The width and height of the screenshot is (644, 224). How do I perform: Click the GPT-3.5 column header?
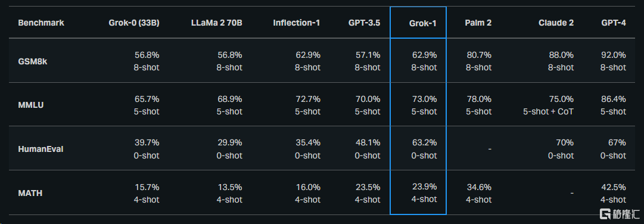point(365,23)
